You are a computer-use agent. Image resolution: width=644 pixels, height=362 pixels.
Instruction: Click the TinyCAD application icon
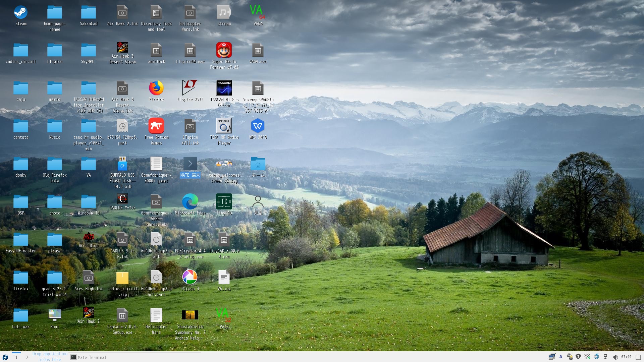[224, 202]
